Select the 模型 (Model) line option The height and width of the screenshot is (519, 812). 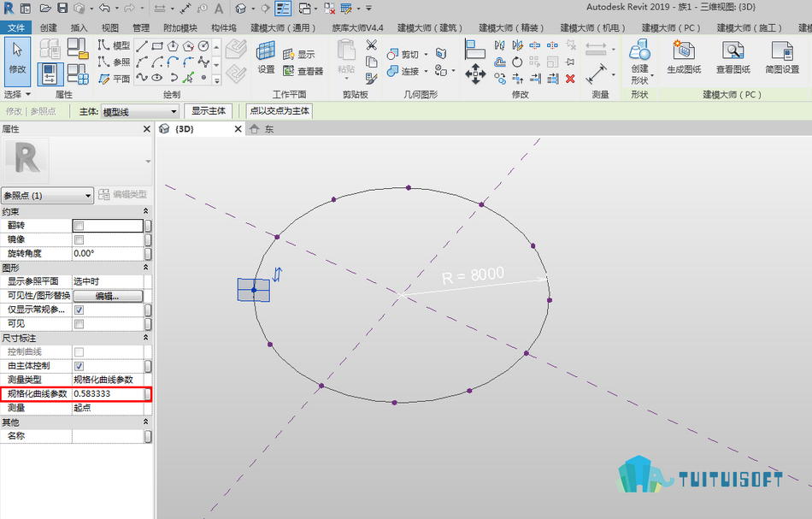(x=114, y=45)
